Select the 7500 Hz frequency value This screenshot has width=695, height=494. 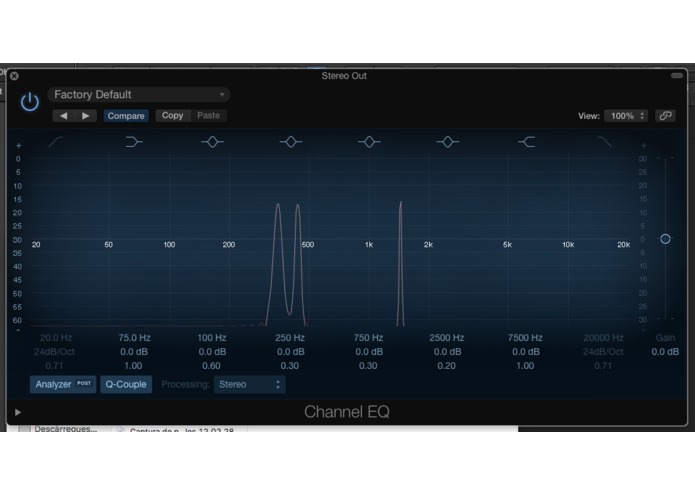[x=525, y=338]
